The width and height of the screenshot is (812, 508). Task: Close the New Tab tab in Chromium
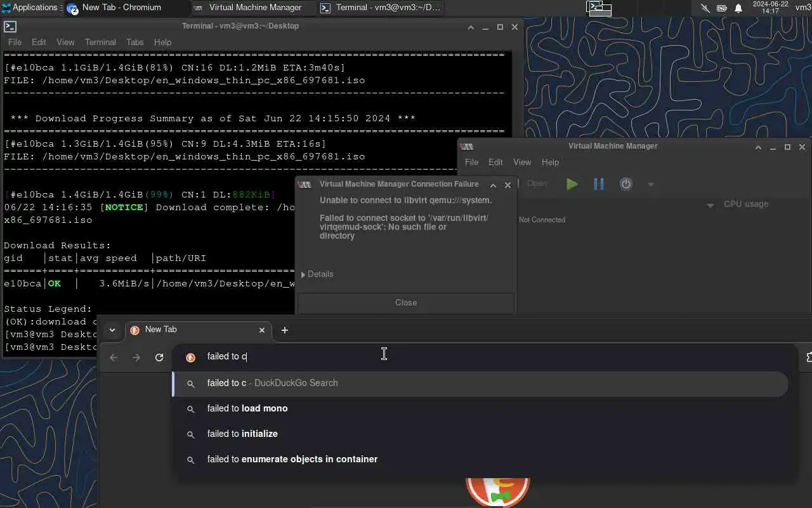pos(262,330)
